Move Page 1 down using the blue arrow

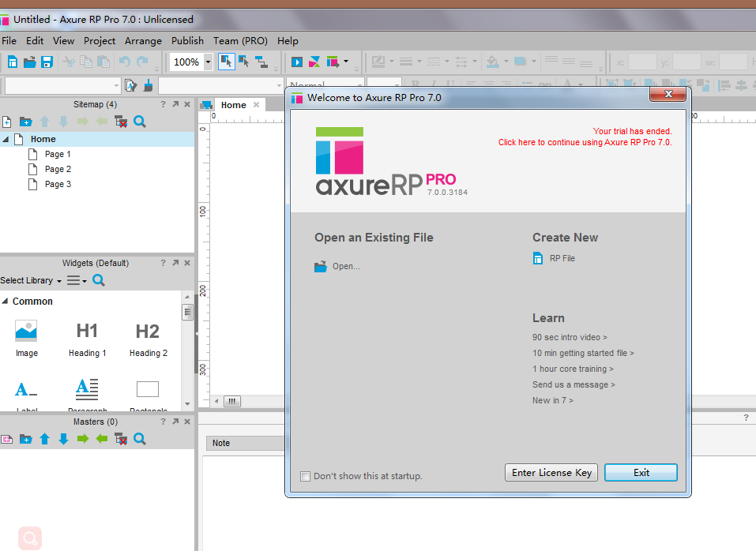[x=62, y=121]
